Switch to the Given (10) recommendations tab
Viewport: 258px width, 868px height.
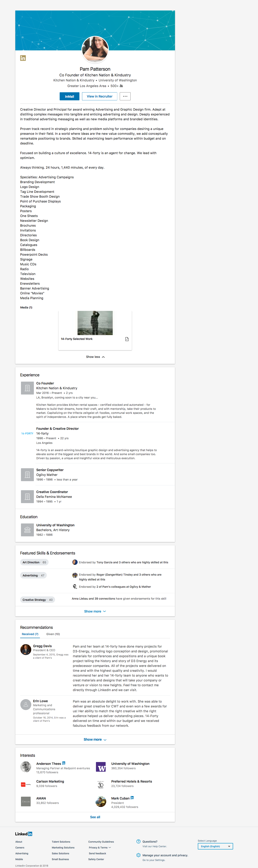(x=53, y=634)
